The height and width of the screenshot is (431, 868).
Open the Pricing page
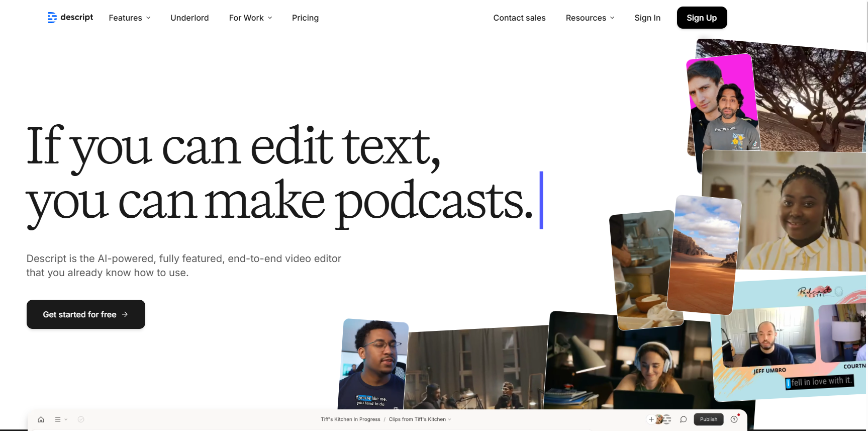pos(305,18)
